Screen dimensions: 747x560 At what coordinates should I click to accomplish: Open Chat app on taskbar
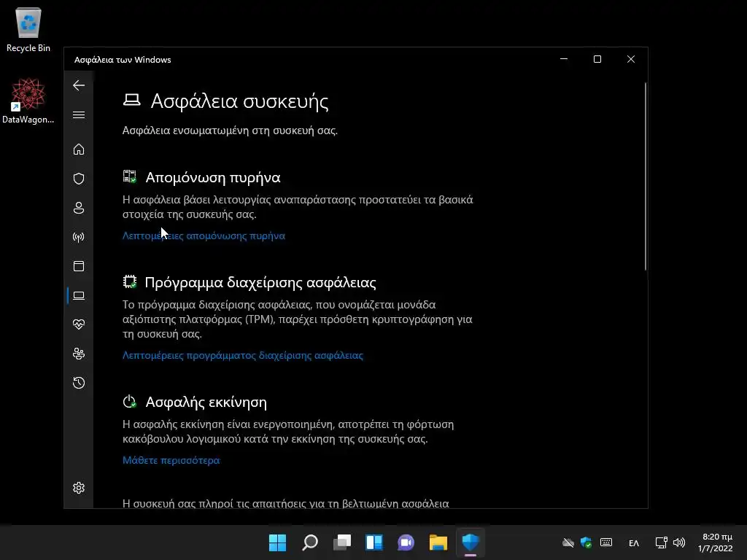[406, 542]
